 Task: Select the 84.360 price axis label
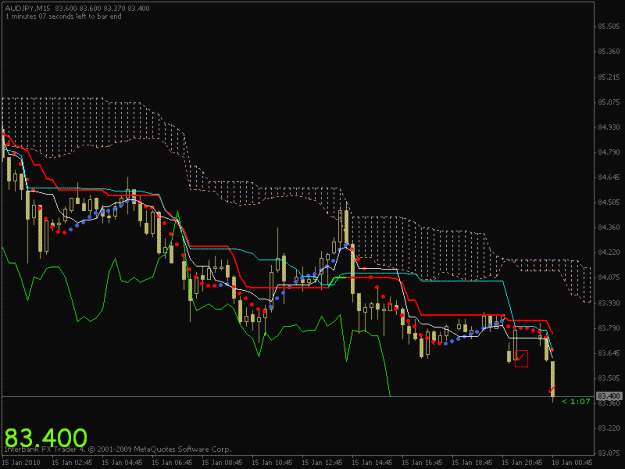[x=609, y=228]
